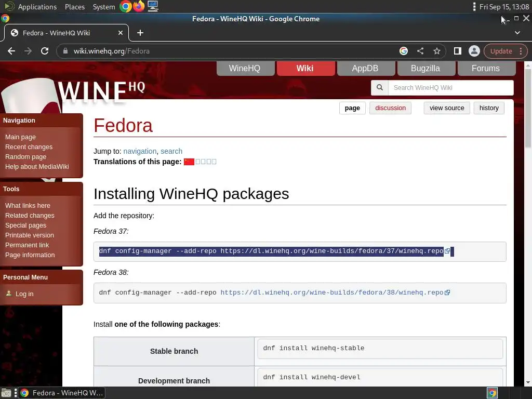Expand Chrome tab search chevron

[517, 33]
